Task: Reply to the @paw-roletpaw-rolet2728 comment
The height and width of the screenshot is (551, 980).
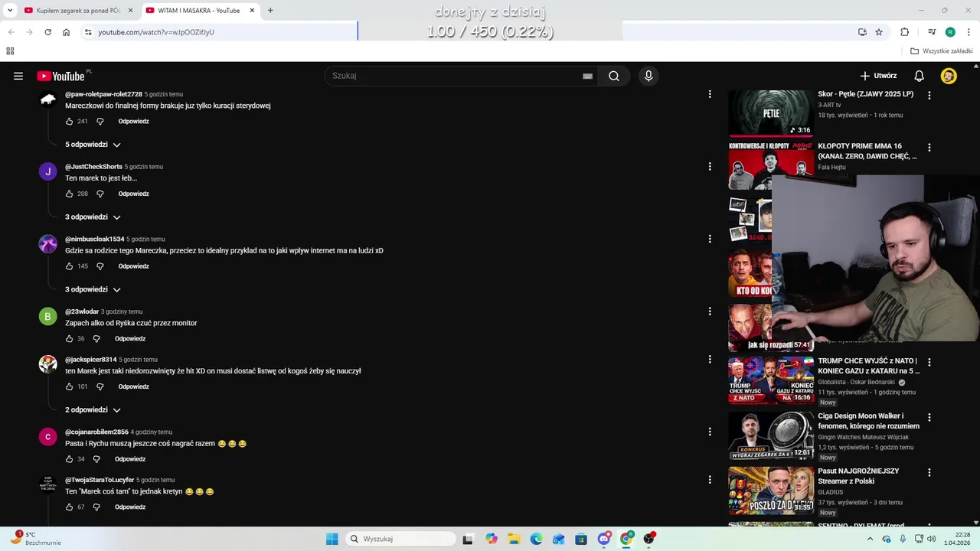Action: tap(133, 122)
